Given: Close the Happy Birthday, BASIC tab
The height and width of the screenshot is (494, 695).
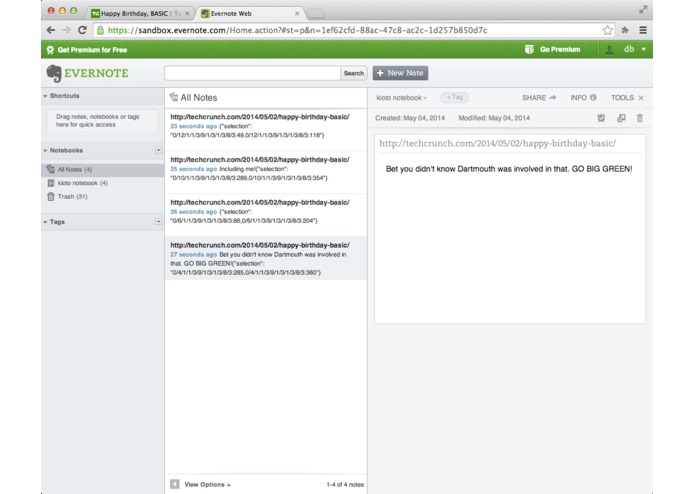Looking at the screenshot, I should [187, 14].
